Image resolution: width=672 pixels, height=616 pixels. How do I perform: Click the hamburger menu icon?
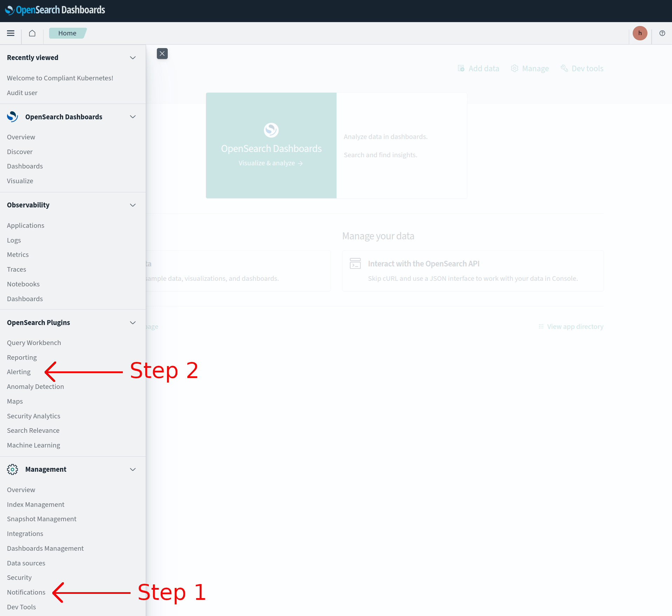tap(11, 33)
